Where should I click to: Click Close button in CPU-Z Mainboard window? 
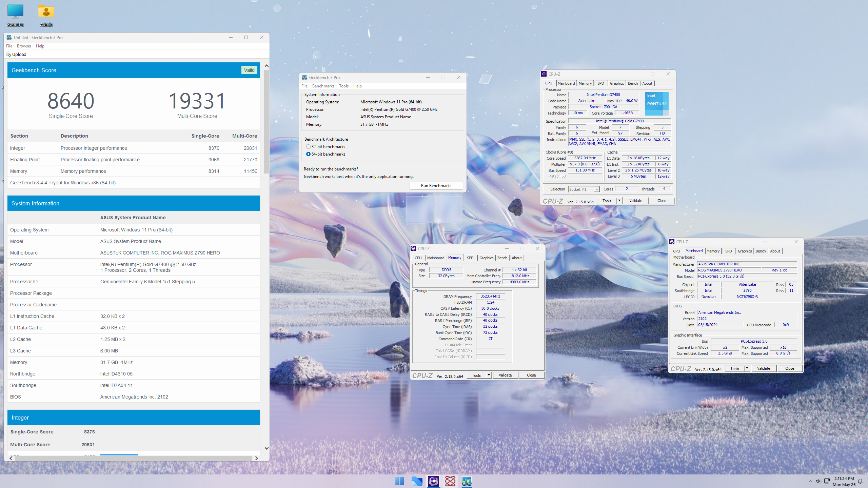click(790, 368)
